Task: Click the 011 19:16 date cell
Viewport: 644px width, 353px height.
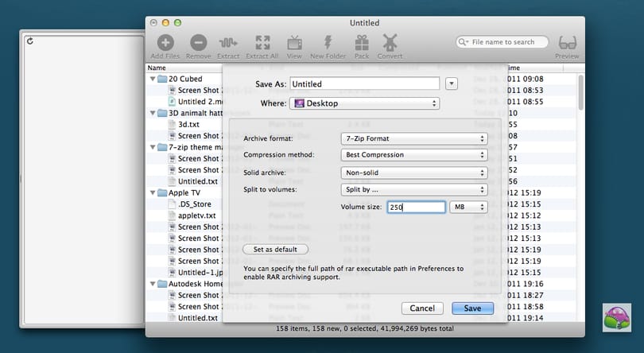Action: click(526, 284)
